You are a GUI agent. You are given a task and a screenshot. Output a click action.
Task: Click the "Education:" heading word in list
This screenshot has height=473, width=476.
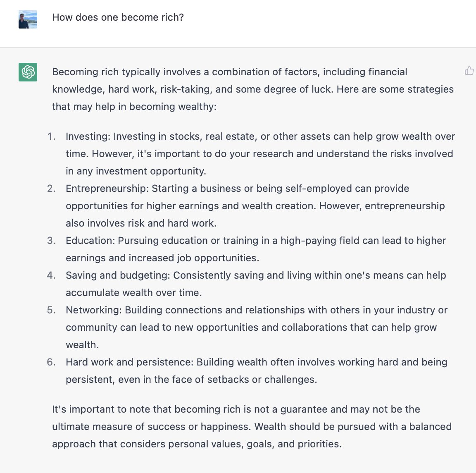pos(90,240)
